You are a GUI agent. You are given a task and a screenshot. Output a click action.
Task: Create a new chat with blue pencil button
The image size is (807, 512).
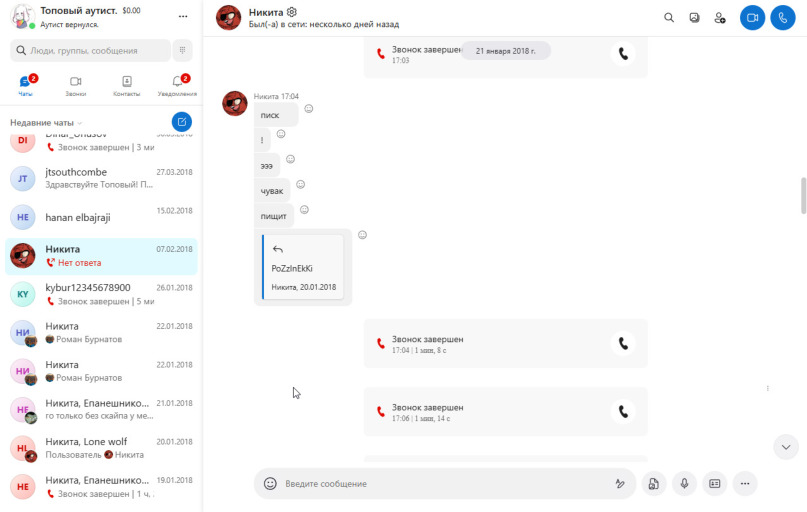click(181, 122)
